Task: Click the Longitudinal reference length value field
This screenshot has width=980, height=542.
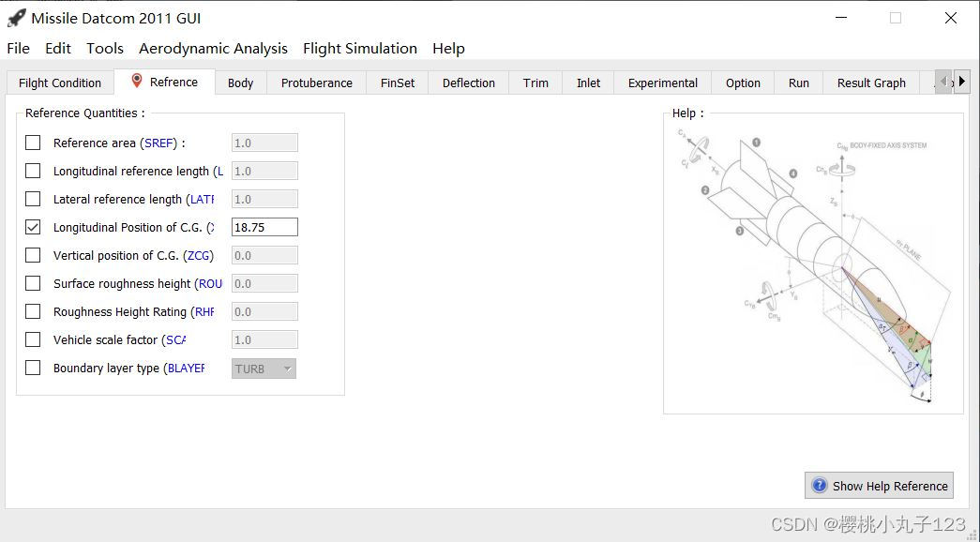Action: tap(264, 171)
